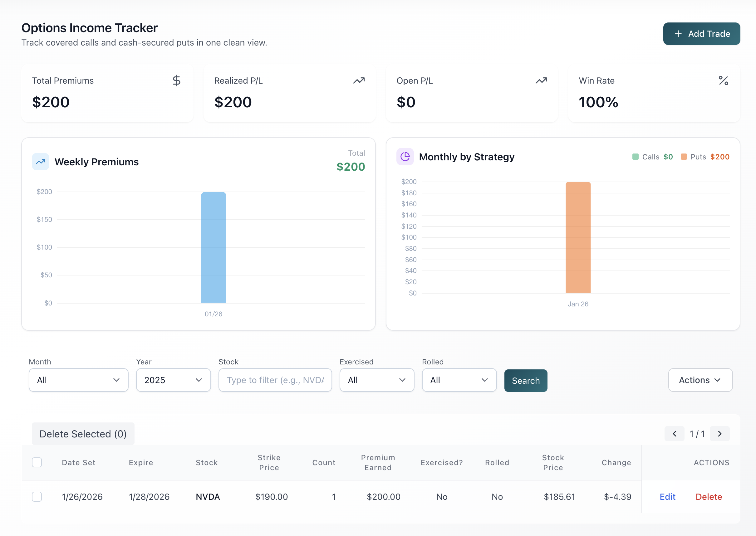Go to the previous table page
Viewport: 756px width, 536px height.
click(675, 434)
